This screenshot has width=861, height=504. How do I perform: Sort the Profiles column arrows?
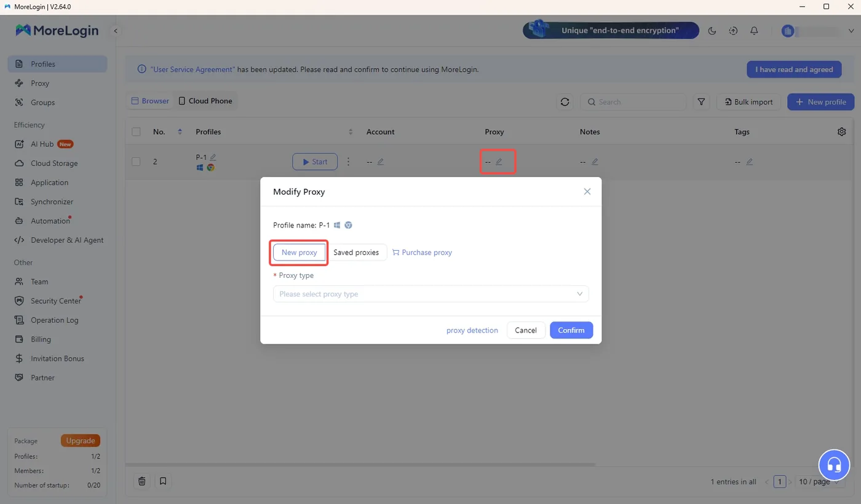point(351,132)
